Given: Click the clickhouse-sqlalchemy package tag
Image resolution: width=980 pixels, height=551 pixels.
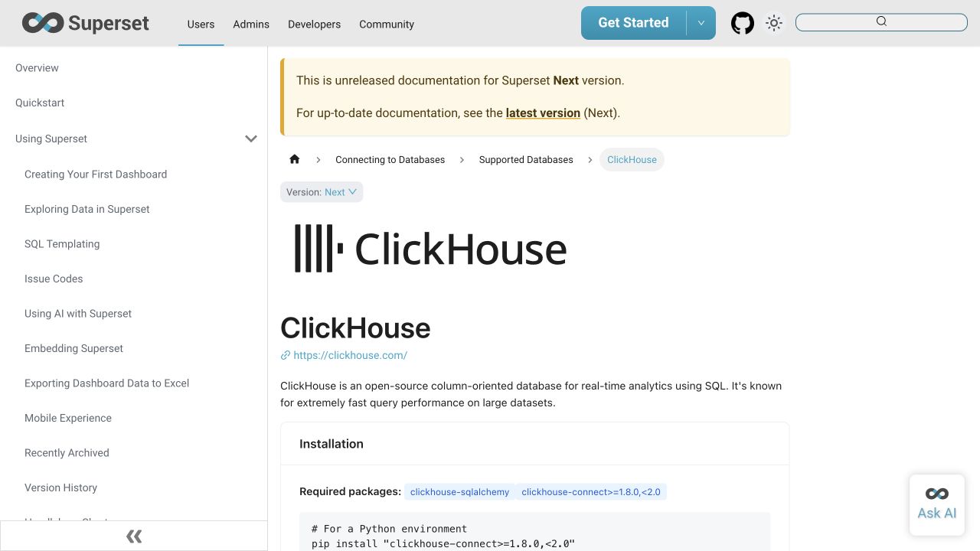Looking at the screenshot, I should [x=459, y=492].
